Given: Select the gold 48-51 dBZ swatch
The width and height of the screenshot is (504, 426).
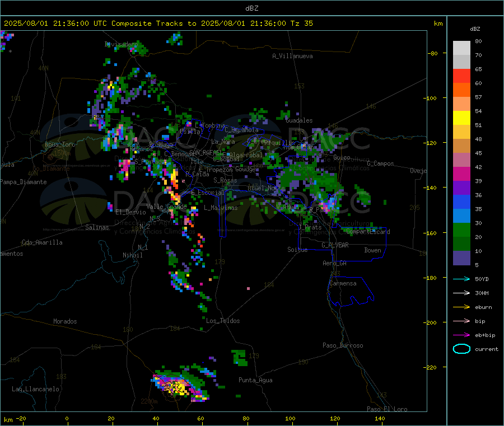Looking at the screenshot, I should [461, 132].
